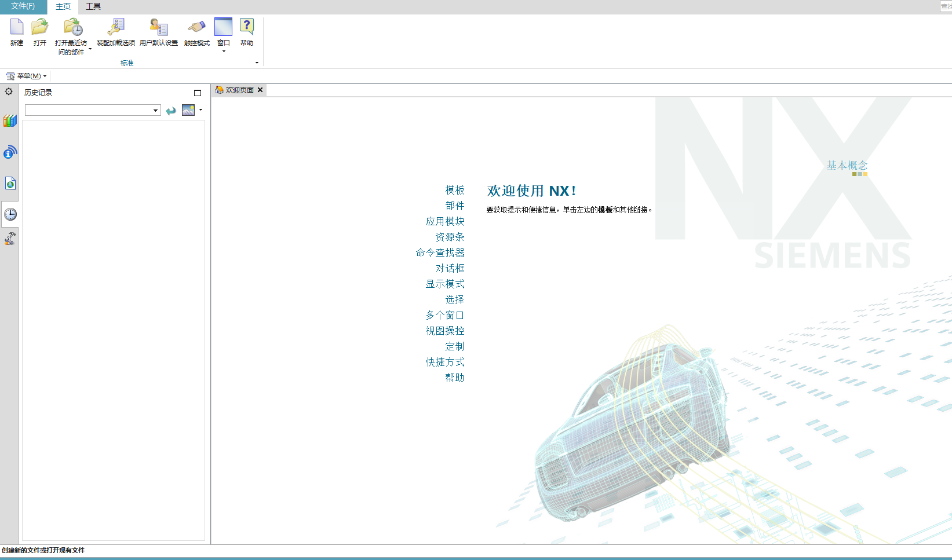Open the web browser document resource tab
The height and width of the screenshot is (560, 952).
pyautogui.click(x=10, y=184)
